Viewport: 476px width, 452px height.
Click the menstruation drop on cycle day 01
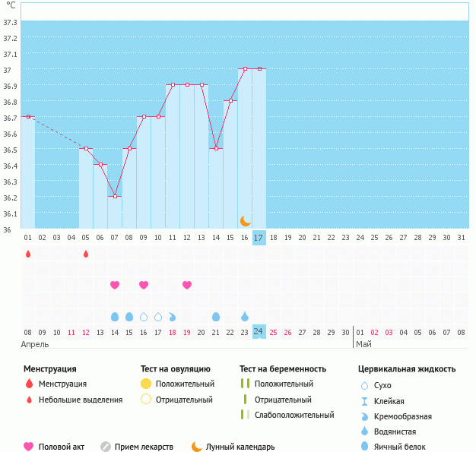28,254
